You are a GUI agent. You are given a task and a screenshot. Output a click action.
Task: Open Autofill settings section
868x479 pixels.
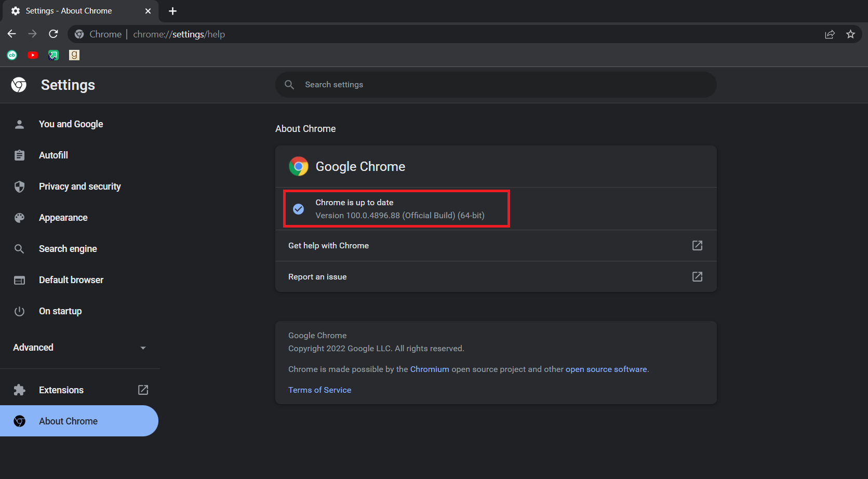pos(79,155)
